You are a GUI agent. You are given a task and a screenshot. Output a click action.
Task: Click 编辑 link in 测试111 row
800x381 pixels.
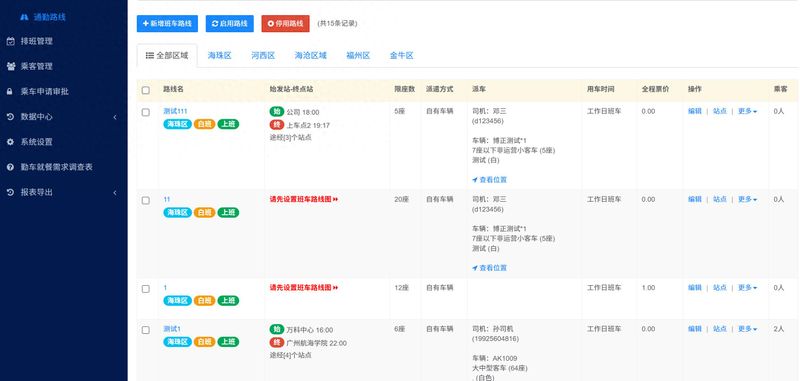point(695,111)
